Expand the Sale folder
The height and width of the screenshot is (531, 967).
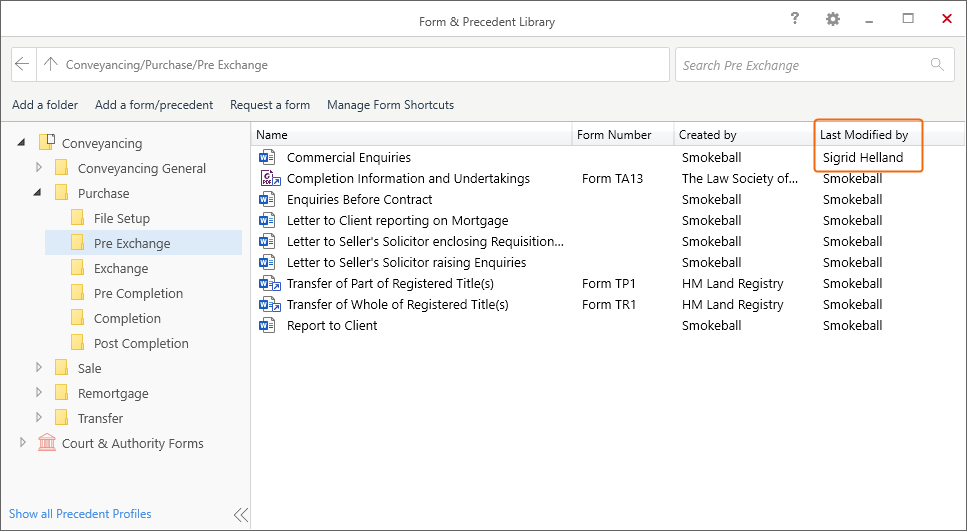point(39,367)
